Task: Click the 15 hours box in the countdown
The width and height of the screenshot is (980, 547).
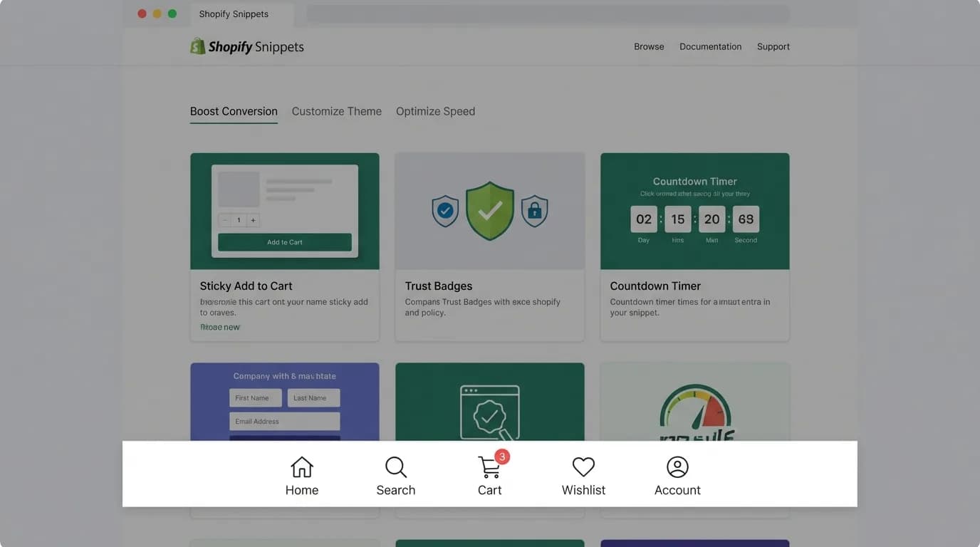Action: coord(678,219)
